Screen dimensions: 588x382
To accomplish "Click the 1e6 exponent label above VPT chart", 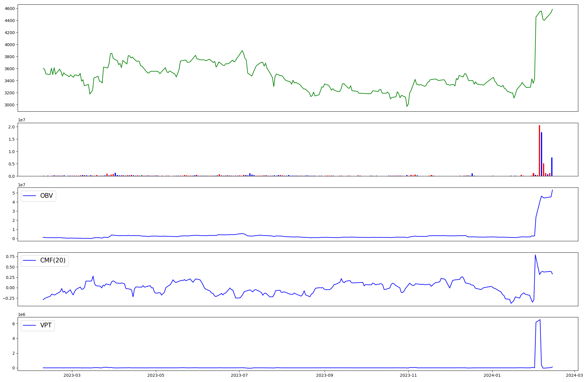I will click(x=22, y=314).
